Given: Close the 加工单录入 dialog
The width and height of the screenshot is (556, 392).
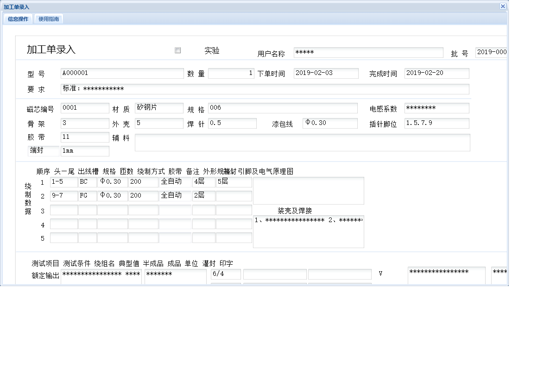Looking at the screenshot, I should pos(503,6).
